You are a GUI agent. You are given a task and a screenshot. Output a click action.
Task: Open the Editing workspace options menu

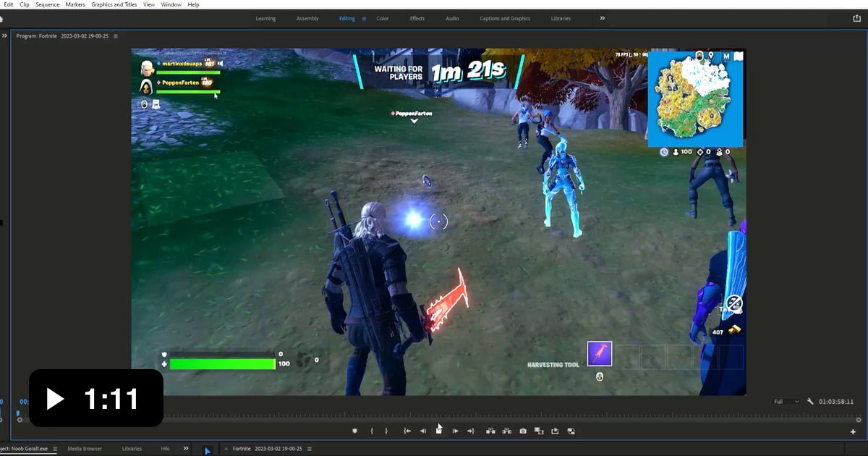pyautogui.click(x=364, y=18)
